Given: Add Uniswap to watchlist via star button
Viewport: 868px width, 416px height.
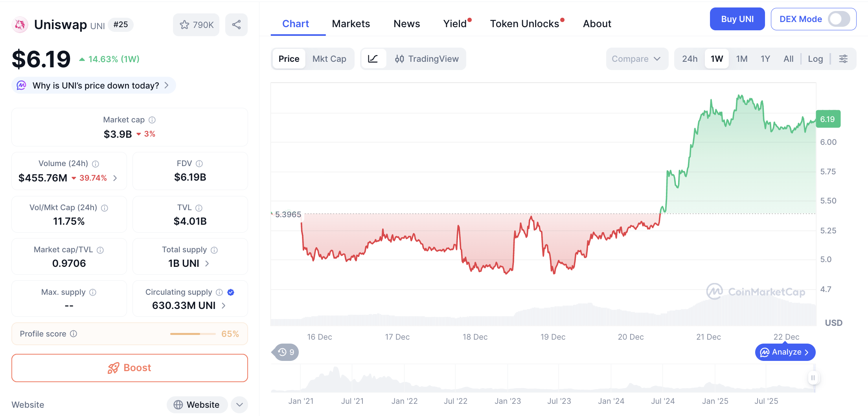Looking at the screenshot, I should click(x=196, y=25).
